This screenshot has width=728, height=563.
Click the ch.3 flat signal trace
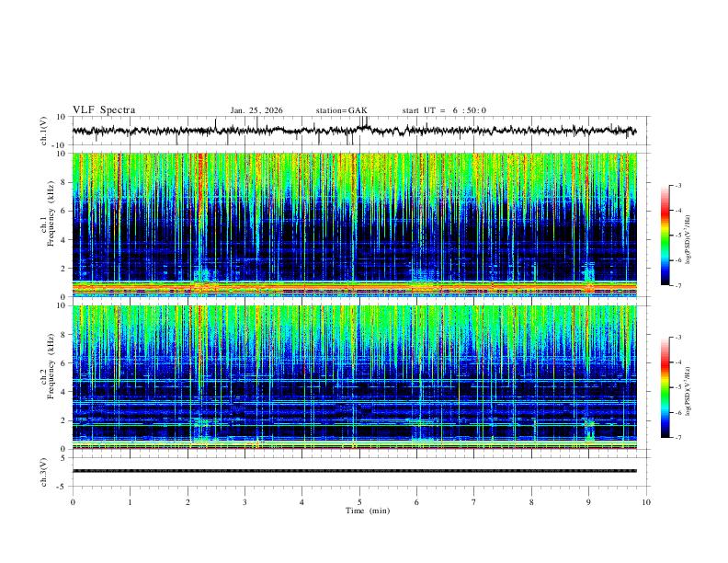pos(354,471)
